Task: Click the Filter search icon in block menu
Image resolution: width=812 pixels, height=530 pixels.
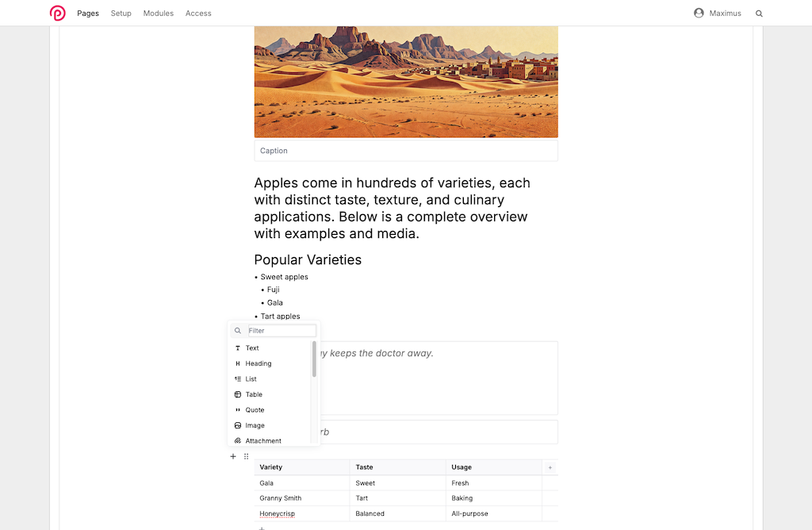Action: pyautogui.click(x=238, y=331)
